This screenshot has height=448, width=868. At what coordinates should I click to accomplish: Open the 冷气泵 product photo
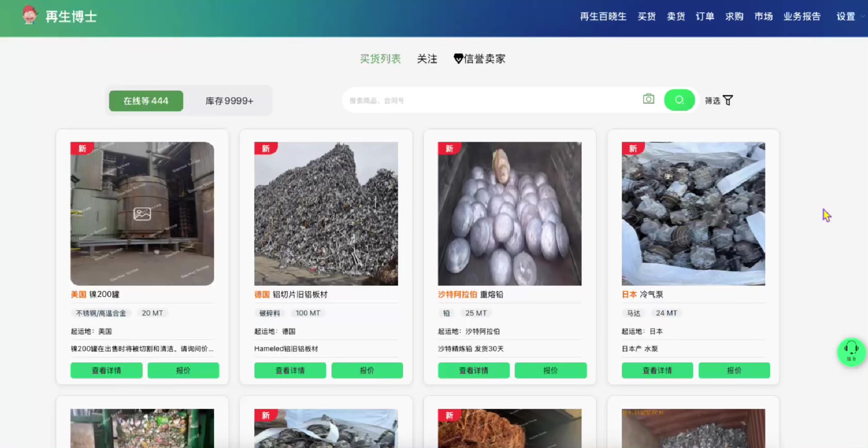(693, 214)
